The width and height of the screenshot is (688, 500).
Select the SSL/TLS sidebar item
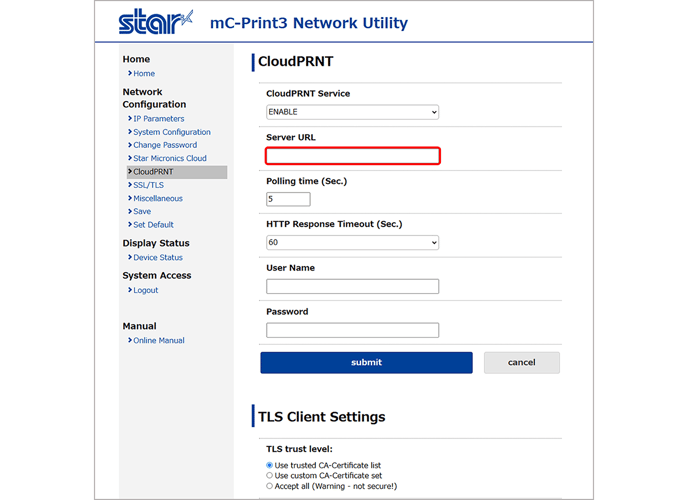click(148, 185)
